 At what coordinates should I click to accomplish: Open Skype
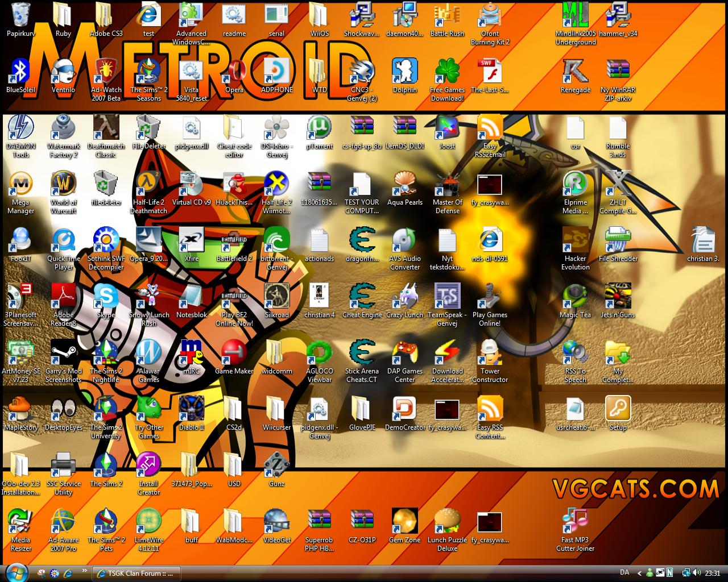tap(106, 297)
